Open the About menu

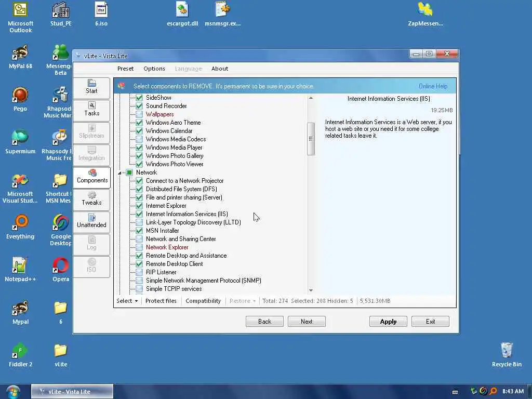tap(220, 69)
